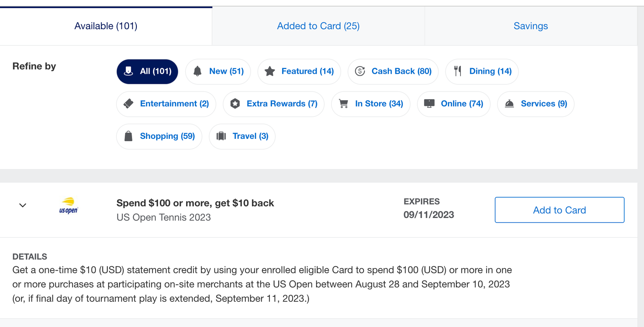The width and height of the screenshot is (644, 327).
Task: Click the New bell filter icon
Action: tap(198, 71)
